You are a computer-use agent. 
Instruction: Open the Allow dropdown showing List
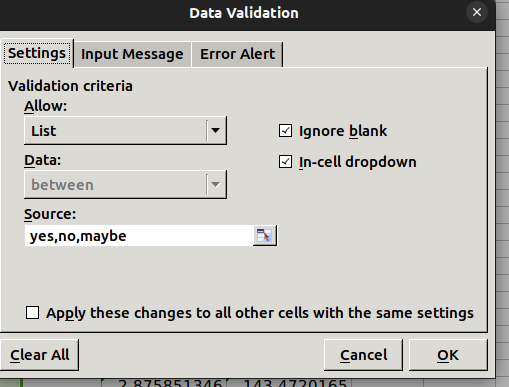tap(125, 131)
